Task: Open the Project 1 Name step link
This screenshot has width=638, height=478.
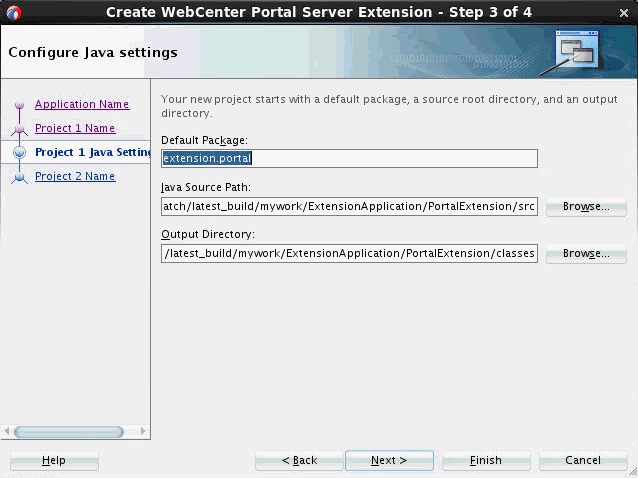Action: pyautogui.click(x=75, y=128)
